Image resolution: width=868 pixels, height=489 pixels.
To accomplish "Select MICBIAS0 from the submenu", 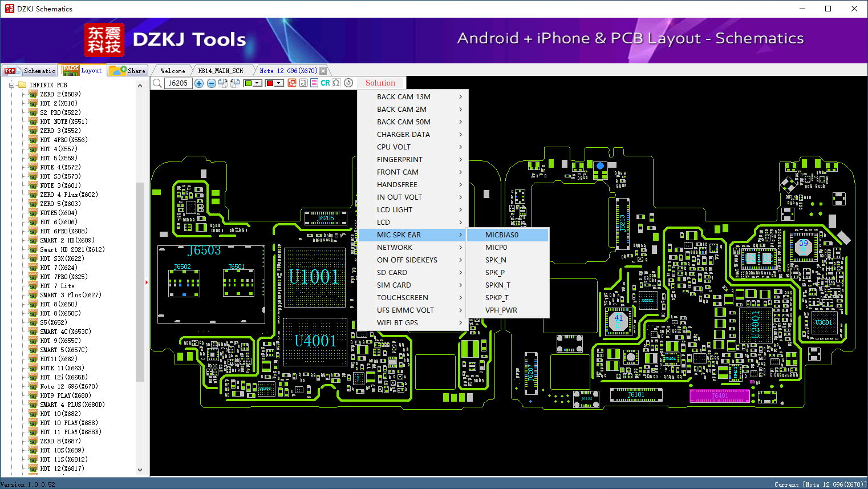I will tap(508, 235).
